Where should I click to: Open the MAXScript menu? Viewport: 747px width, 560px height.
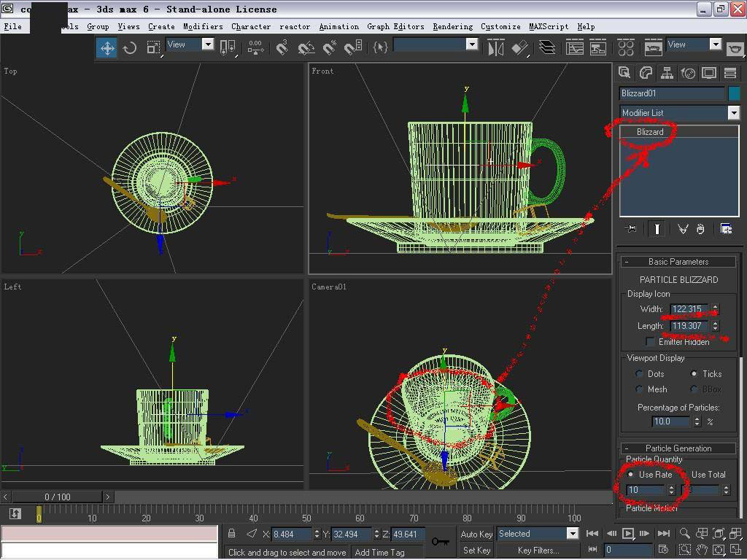click(x=549, y=27)
